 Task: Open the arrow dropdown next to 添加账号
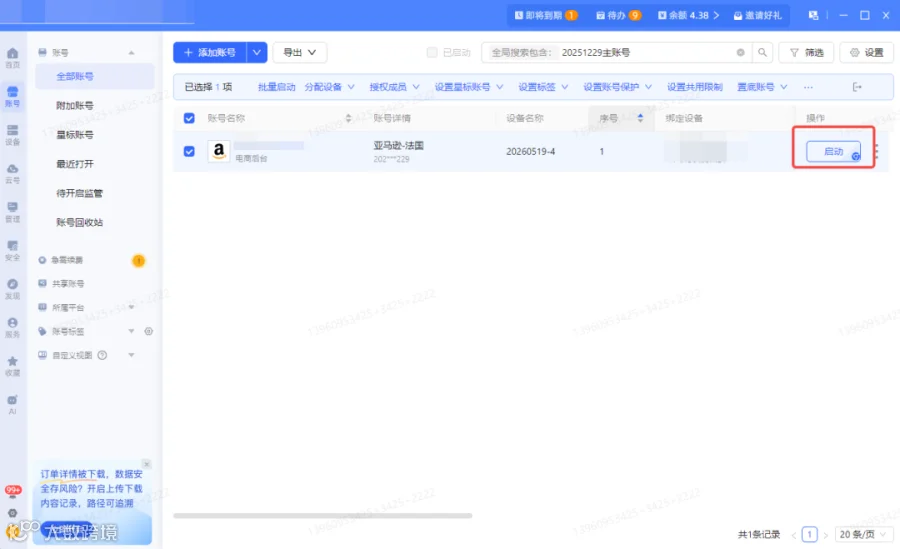(x=257, y=52)
